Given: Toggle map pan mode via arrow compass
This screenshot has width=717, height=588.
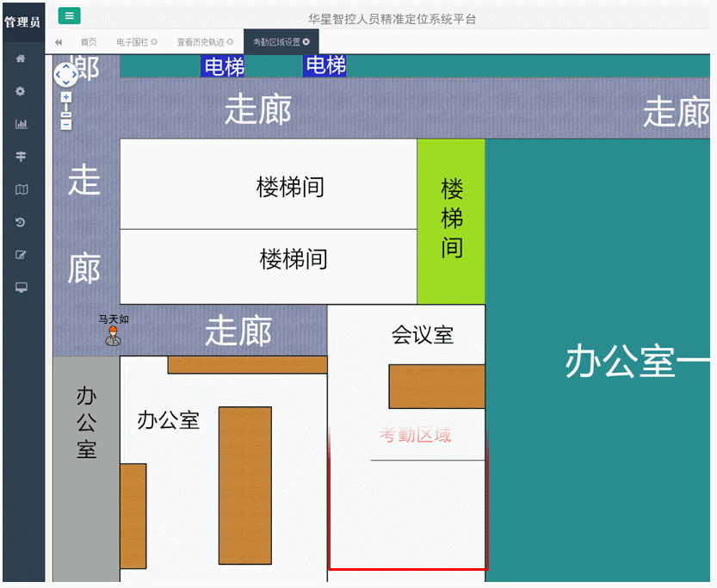Looking at the screenshot, I should click(x=66, y=75).
